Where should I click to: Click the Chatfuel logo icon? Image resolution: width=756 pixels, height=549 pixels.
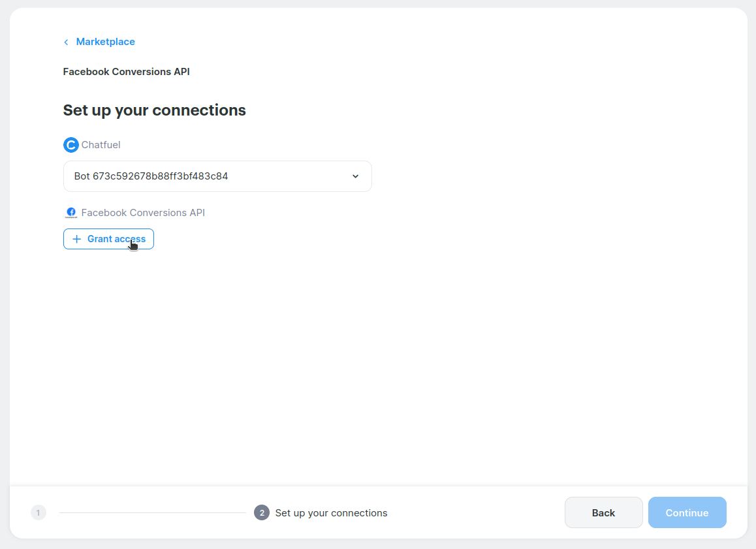click(71, 145)
